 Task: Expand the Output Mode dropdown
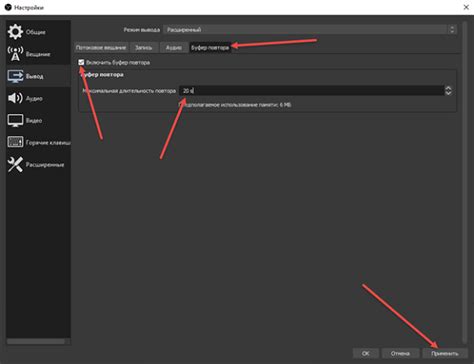(310, 30)
